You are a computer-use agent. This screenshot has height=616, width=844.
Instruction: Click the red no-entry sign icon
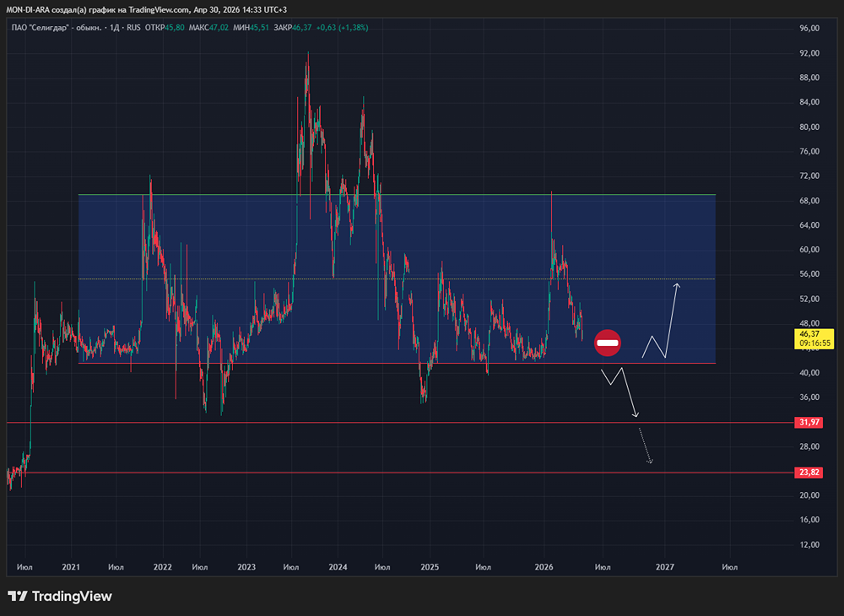608,343
